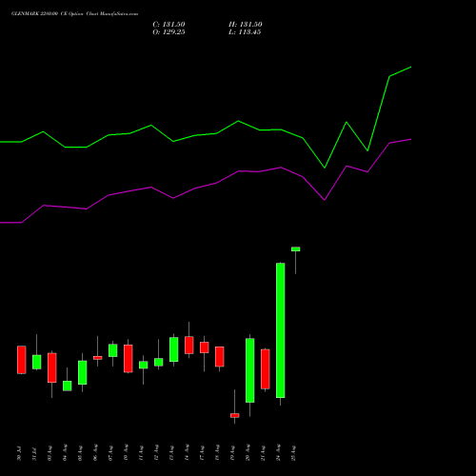Select the 21 Aug date label
The image size is (476, 476).
click(x=263, y=453)
